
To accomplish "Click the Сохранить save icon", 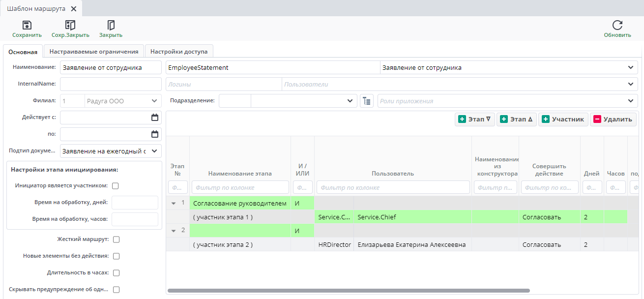I will pyautogui.click(x=27, y=26).
